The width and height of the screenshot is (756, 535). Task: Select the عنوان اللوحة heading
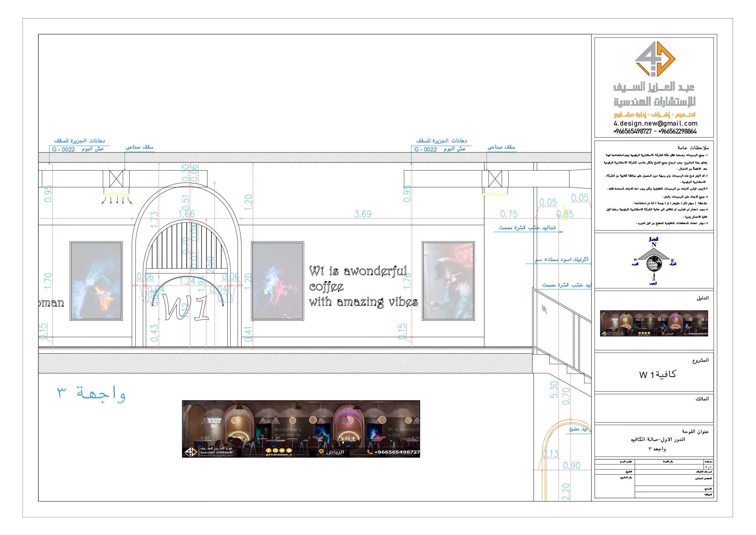[695, 431]
